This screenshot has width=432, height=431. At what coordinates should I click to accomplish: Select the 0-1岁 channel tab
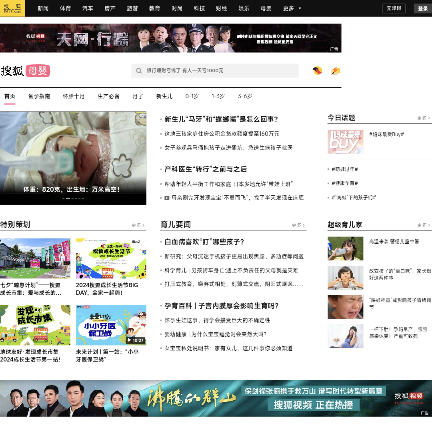pos(192,96)
